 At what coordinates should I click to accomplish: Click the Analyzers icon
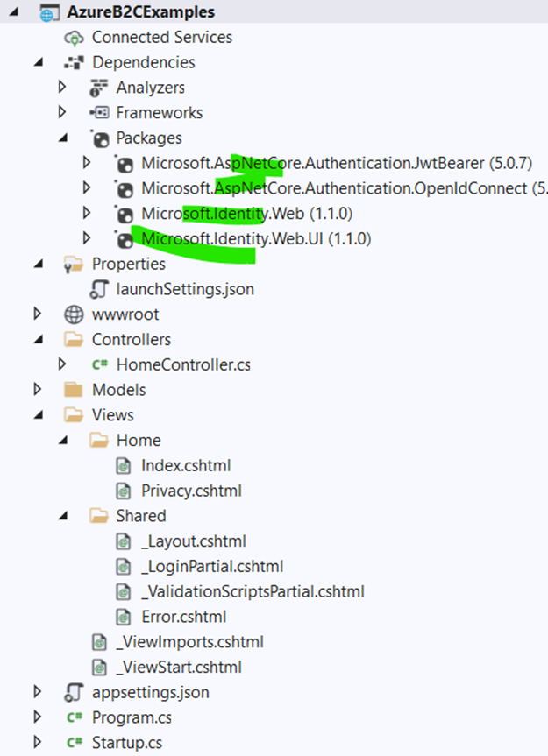pos(99,88)
